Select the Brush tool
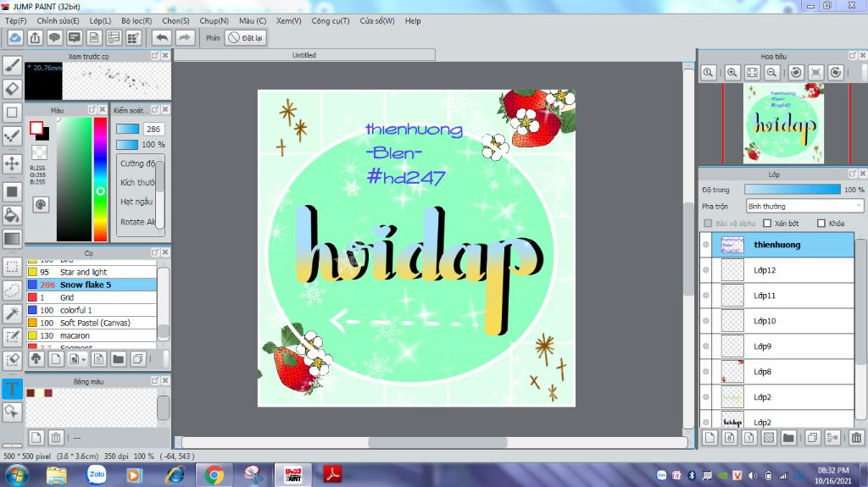This screenshot has width=868, height=487. point(12,65)
